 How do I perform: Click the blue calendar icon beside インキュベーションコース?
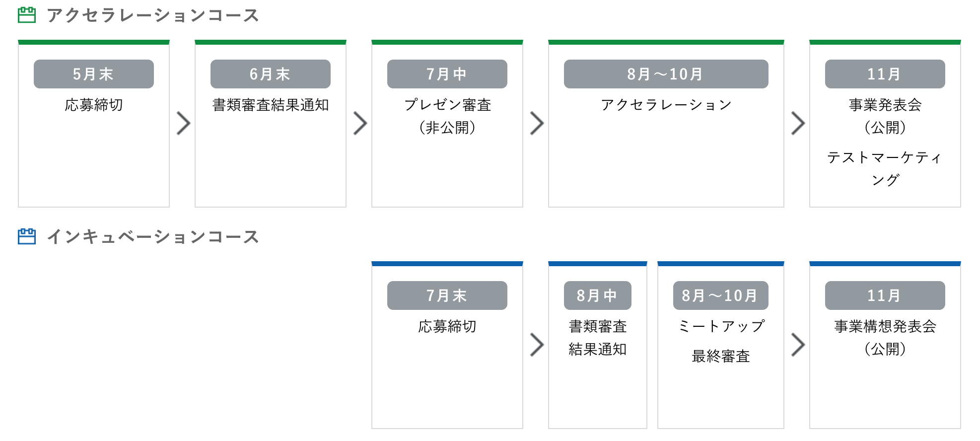(27, 236)
